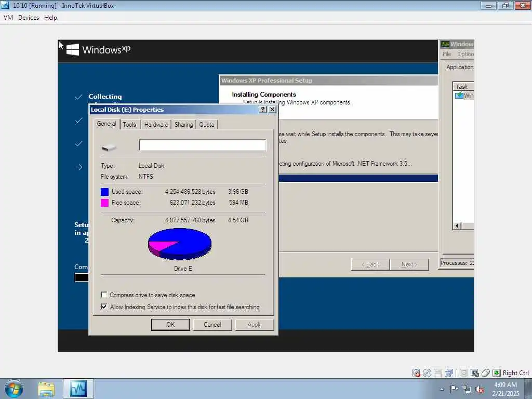Click the hard disk activity icon in VirtualBox status bar
532x399 pixels.
tap(416, 373)
